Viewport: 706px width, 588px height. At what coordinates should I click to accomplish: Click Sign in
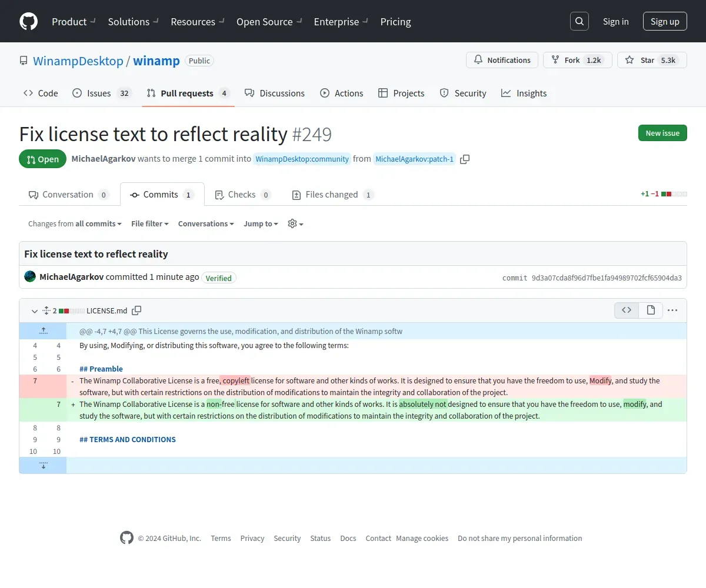click(615, 21)
